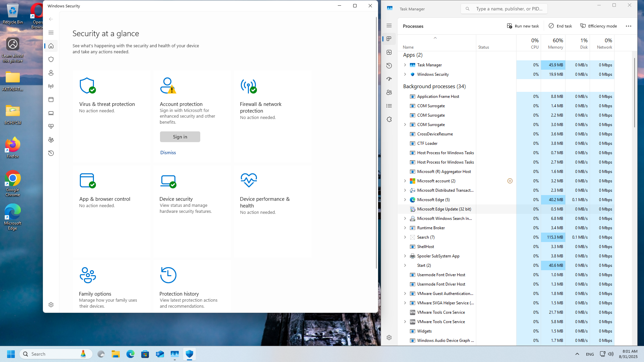
Task: Open Firewall & network protection sidebar icon
Action: tap(51, 86)
